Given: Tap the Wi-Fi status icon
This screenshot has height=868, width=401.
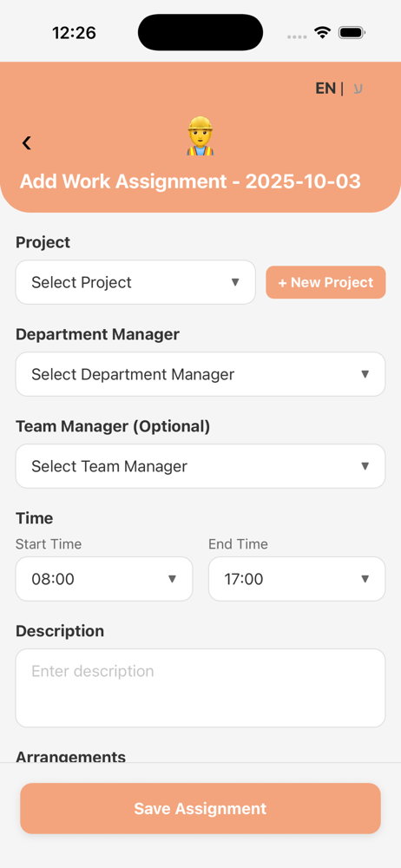Looking at the screenshot, I should tap(322, 33).
